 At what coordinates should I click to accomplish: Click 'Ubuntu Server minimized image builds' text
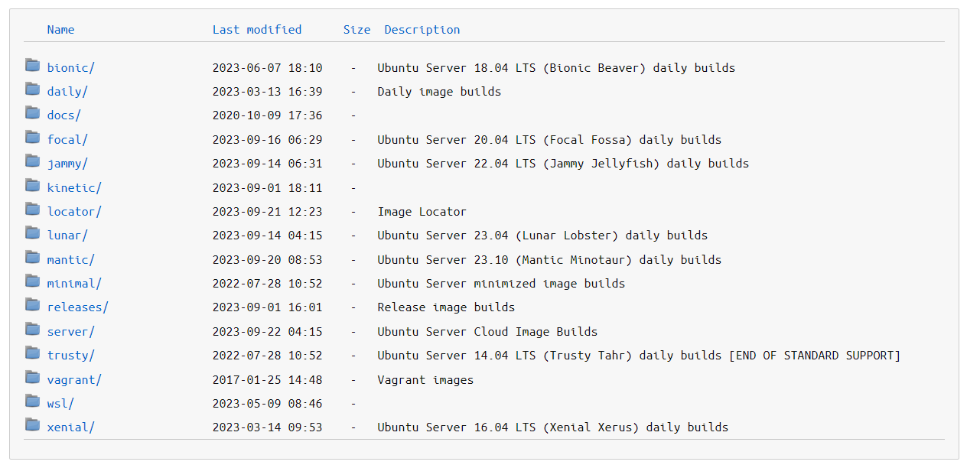501,284
